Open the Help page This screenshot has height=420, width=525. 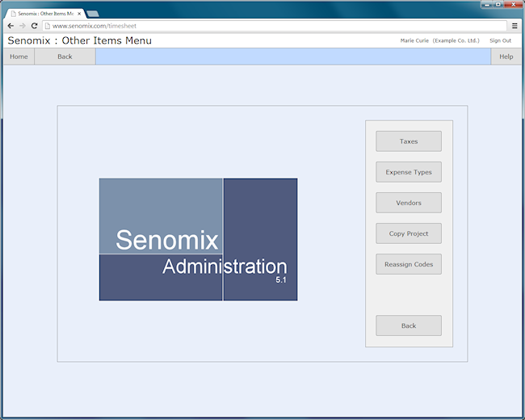coord(506,57)
